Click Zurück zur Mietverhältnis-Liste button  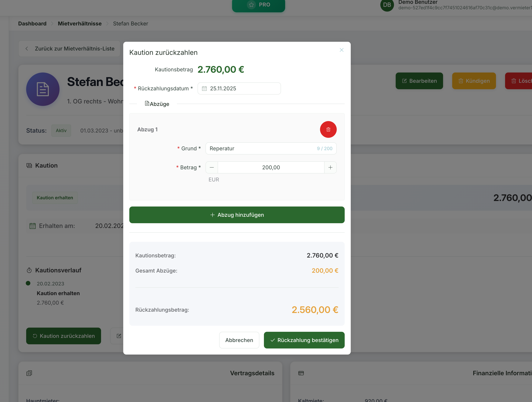pyautogui.click(x=69, y=49)
